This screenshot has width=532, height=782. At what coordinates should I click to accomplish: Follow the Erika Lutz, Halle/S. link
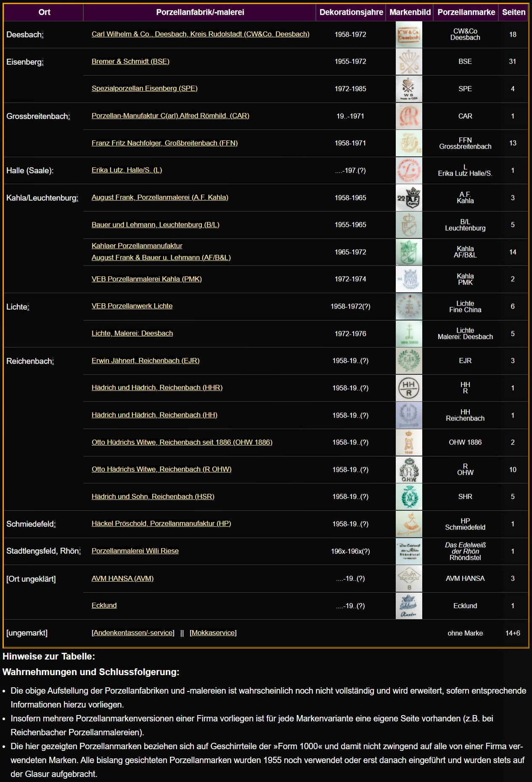127,170
